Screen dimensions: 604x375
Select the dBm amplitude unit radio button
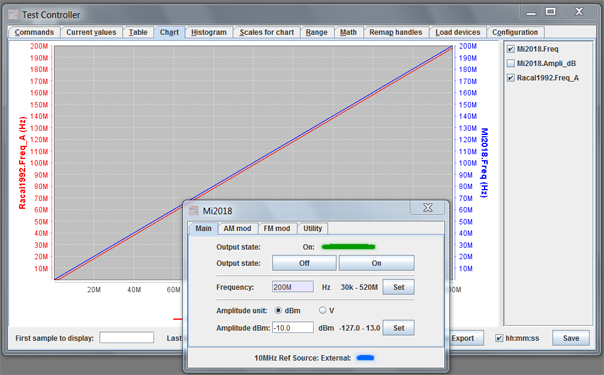pyautogui.click(x=278, y=310)
